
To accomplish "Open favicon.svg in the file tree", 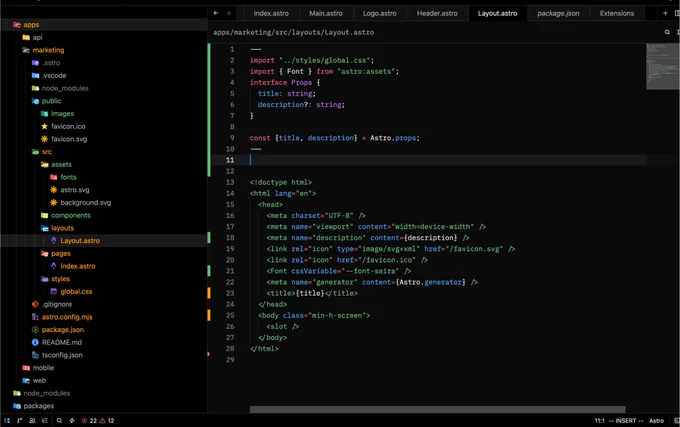I will pyautogui.click(x=64, y=139).
